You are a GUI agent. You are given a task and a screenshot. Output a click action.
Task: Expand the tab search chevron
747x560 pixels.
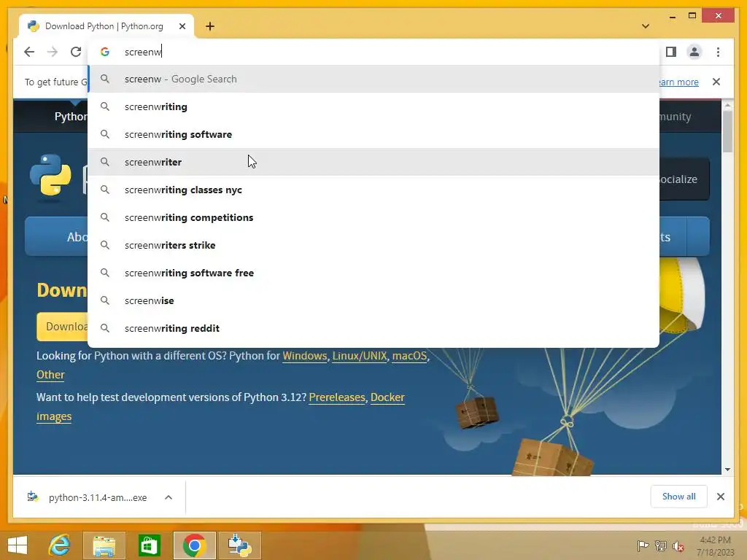pos(645,26)
